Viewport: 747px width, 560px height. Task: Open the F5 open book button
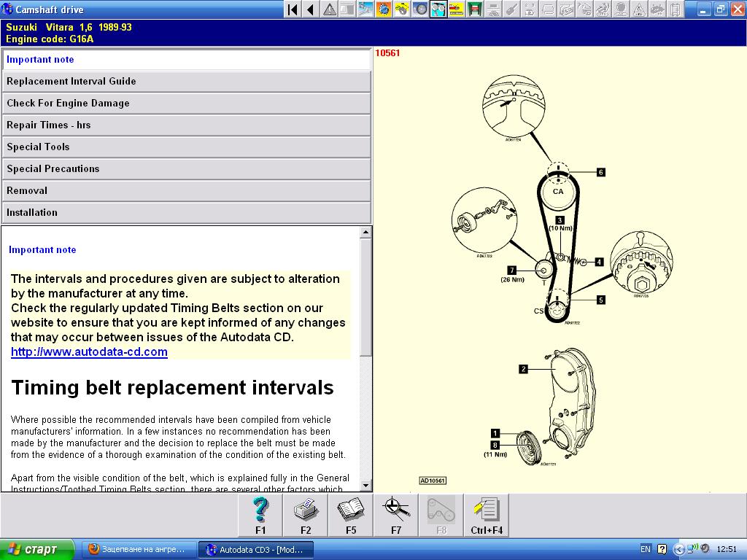(351, 515)
